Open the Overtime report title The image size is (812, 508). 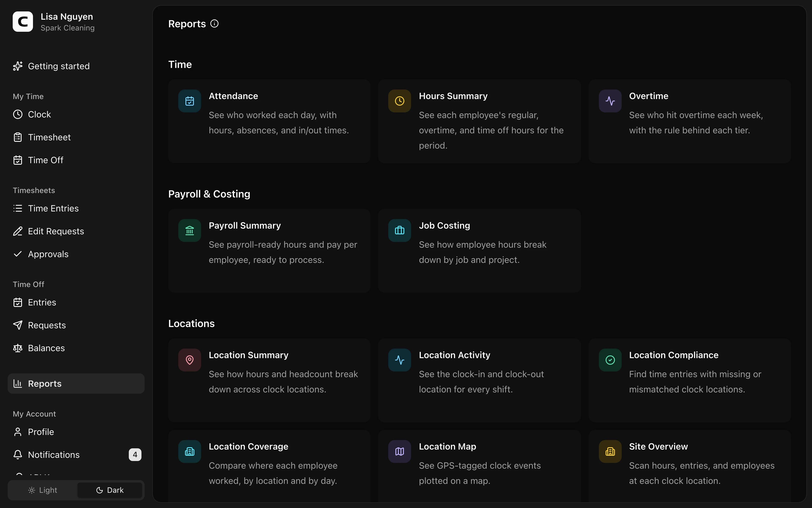click(649, 96)
